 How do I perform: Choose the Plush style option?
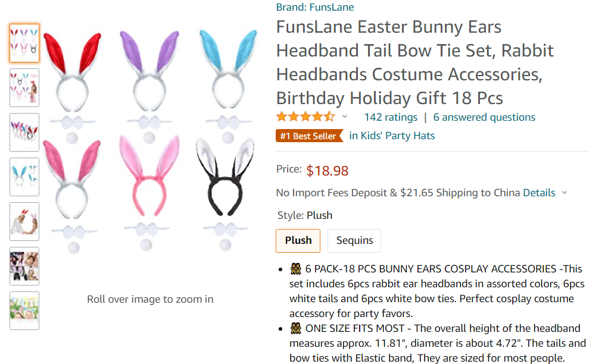tap(298, 240)
